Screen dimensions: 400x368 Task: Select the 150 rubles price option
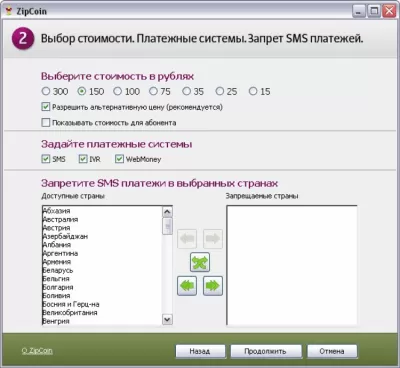click(x=82, y=91)
